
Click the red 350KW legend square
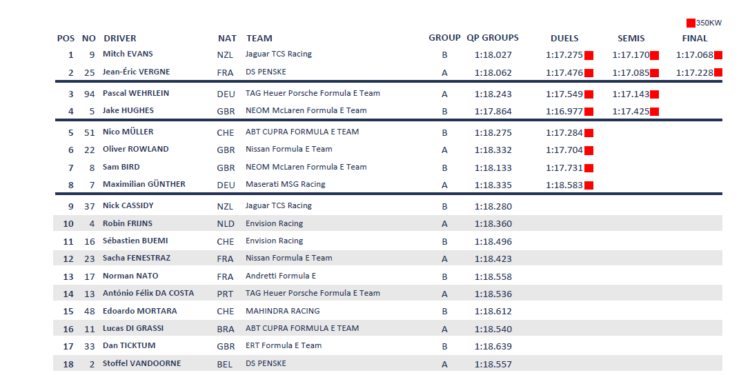pos(691,23)
